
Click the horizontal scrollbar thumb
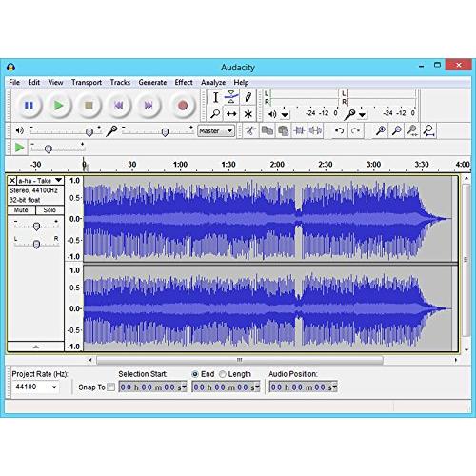pyautogui.click(x=240, y=360)
